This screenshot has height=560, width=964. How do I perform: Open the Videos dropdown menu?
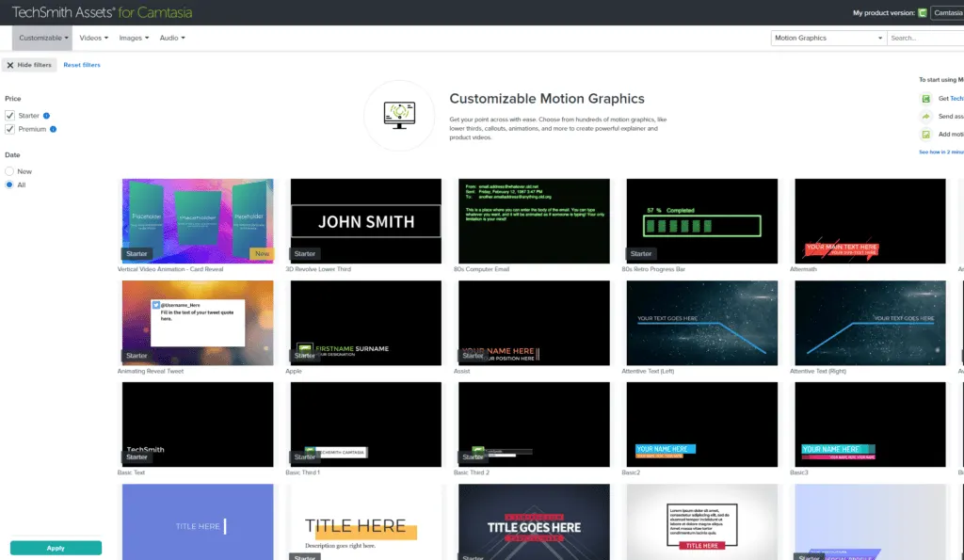pos(93,38)
